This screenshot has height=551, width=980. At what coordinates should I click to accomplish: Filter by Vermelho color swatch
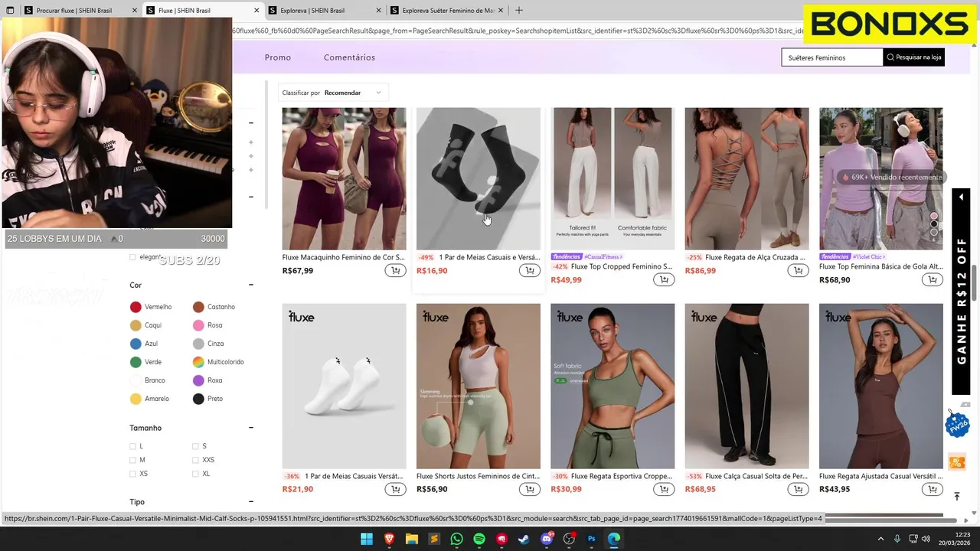tap(136, 307)
